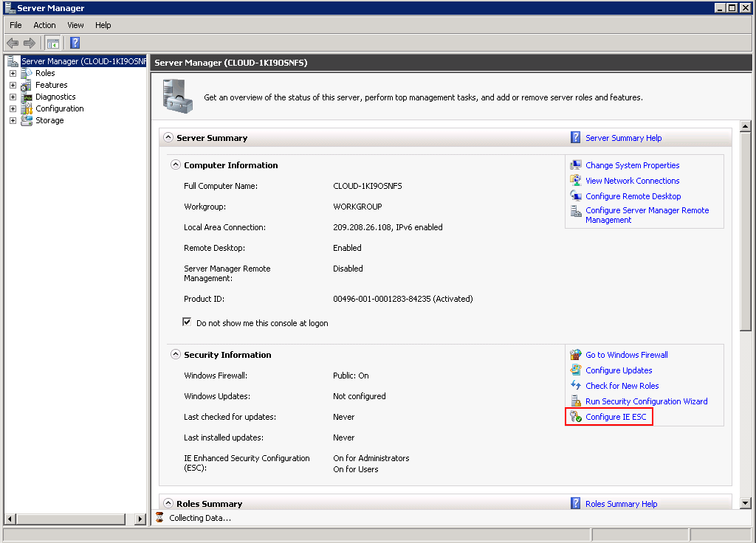
Task: Expand the Roles tree node
Action: (x=13, y=73)
